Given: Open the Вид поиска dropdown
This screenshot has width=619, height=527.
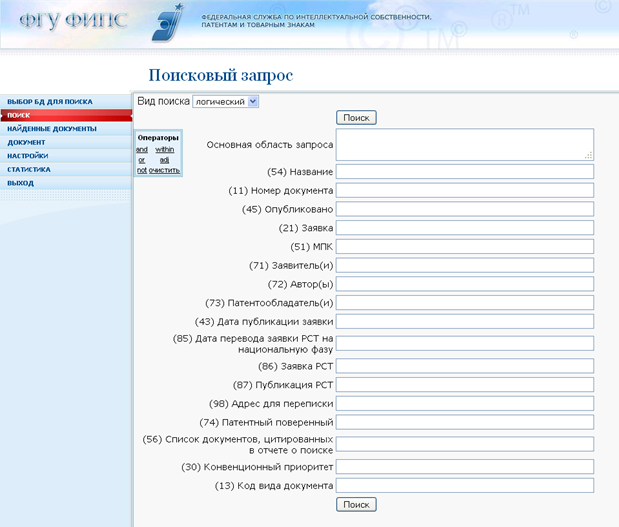Looking at the screenshot, I should [225, 102].
